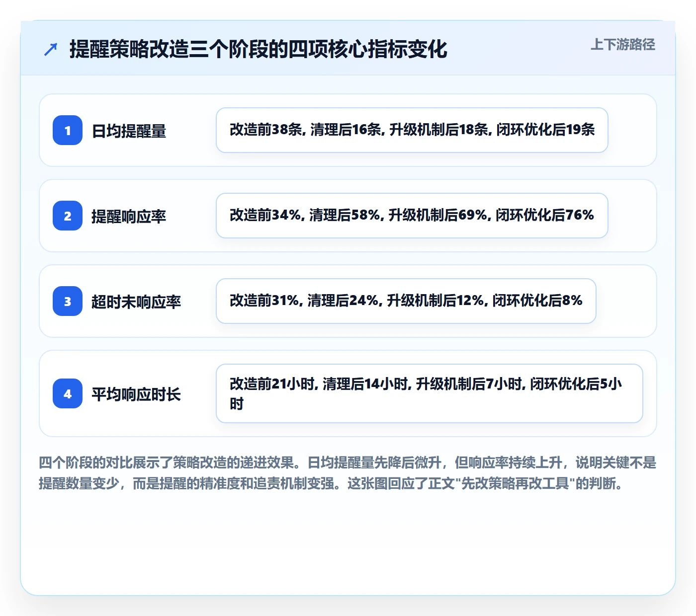
Task: Click the 上下游路径 label in header
Action: pos(623,45)
